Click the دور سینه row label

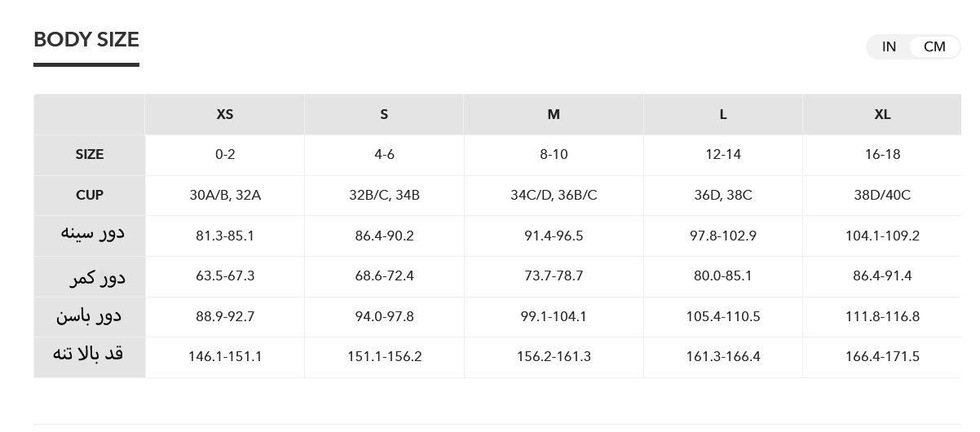pos(93,234)
